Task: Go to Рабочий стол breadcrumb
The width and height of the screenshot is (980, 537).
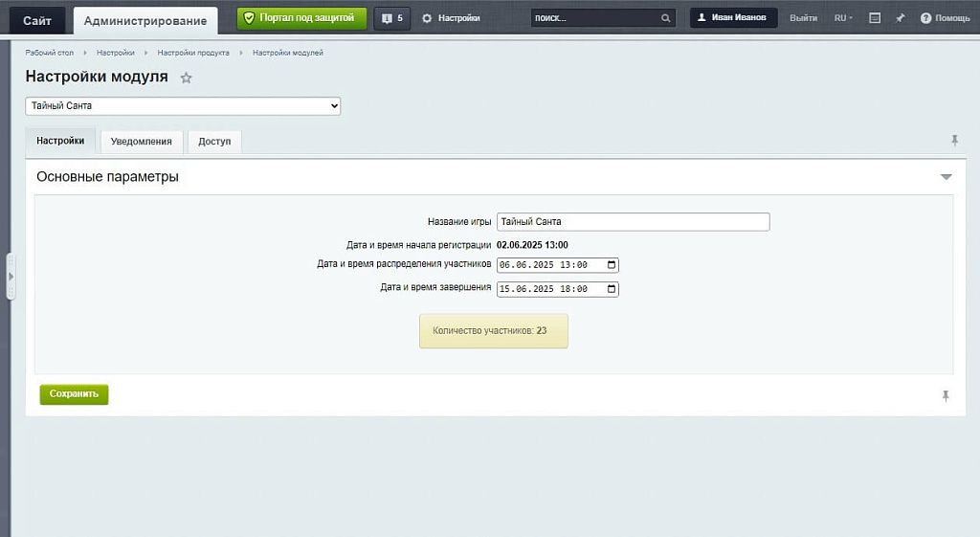Action: [x=49, y=53]
